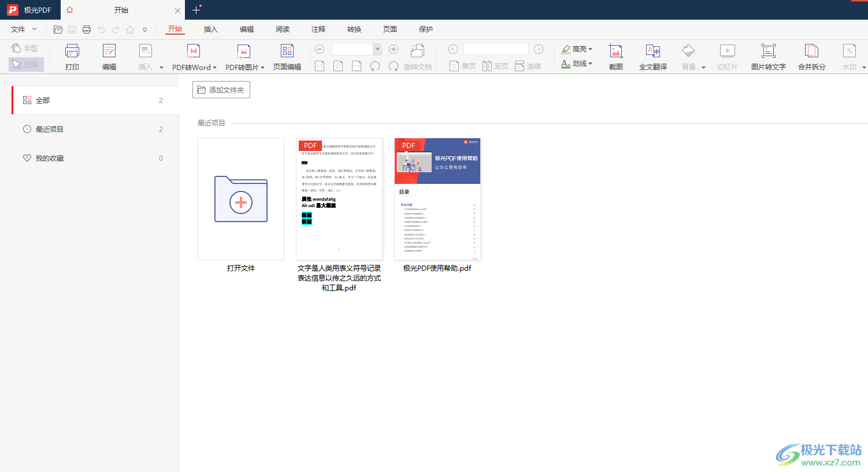
Task: Close the 开始 document tab
Action: click(x=177, y=10)
